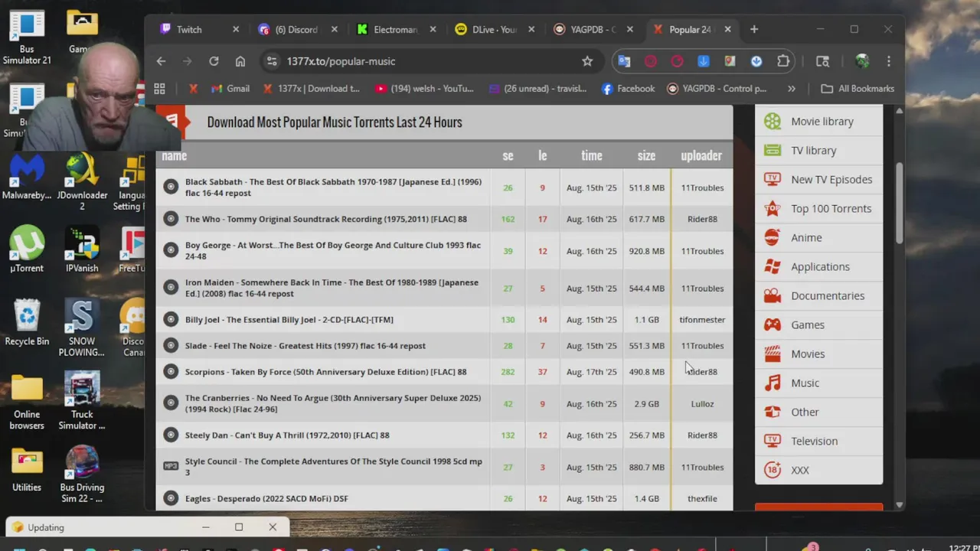The image size is (980, 551).
Task: Select the Anime category icon
Action: pyautogui.click(x=773, y=237)
